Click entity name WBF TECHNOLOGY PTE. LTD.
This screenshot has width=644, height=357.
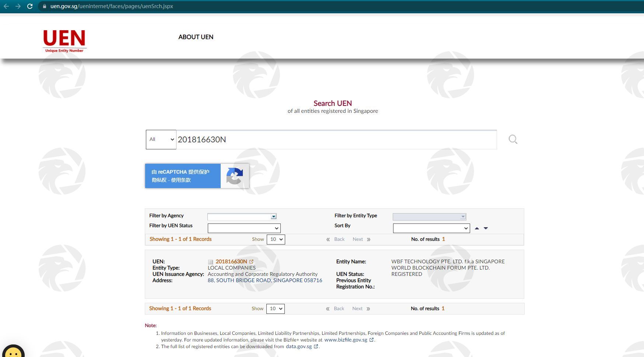click(x=448, y=265)
